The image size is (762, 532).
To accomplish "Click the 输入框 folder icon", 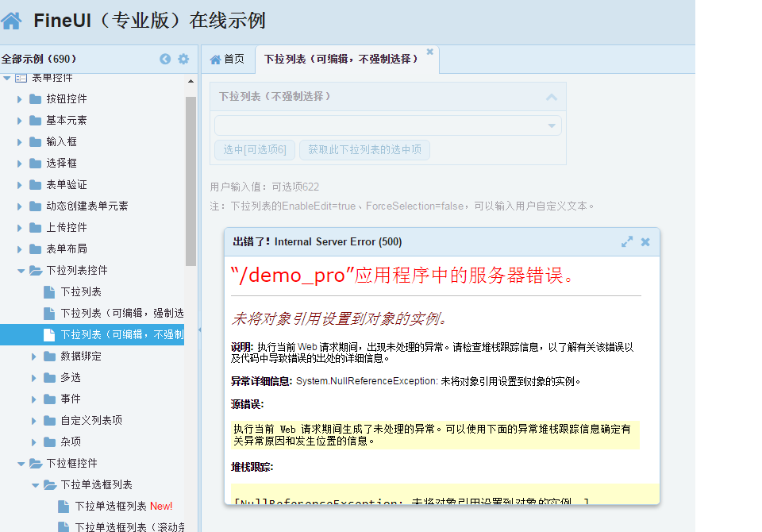I will point(35,142).
